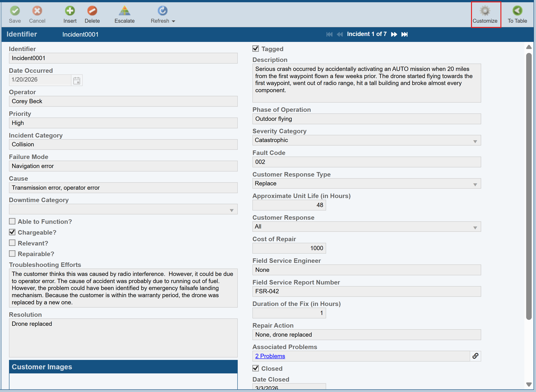Open the 2 Problems link
The height and width of the screenshot is (392, 536).
pyautogui.click(x=270, y=356)
